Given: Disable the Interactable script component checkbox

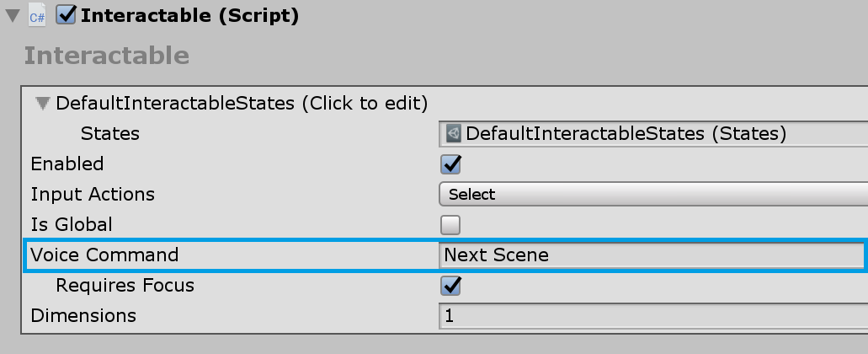Looking at the screenshot, I should coord(67,15).
